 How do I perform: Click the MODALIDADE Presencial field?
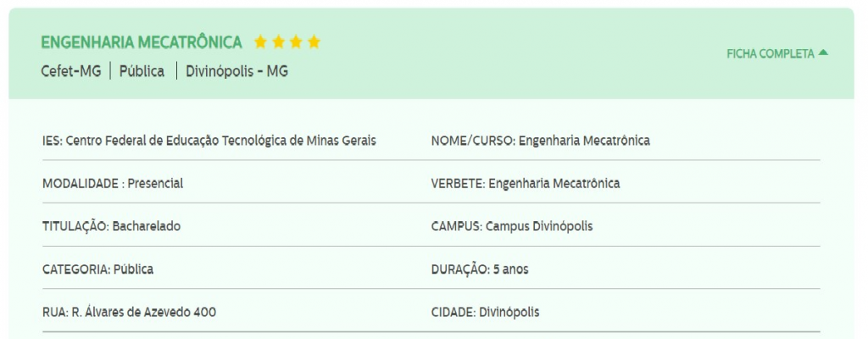(x=113, y=183)
